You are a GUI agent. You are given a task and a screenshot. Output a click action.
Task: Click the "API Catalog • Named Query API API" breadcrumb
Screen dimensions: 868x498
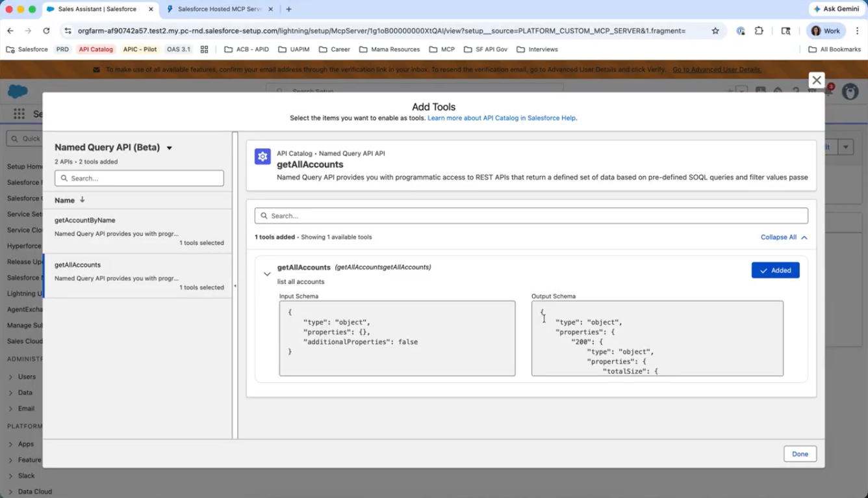(331, 153)
